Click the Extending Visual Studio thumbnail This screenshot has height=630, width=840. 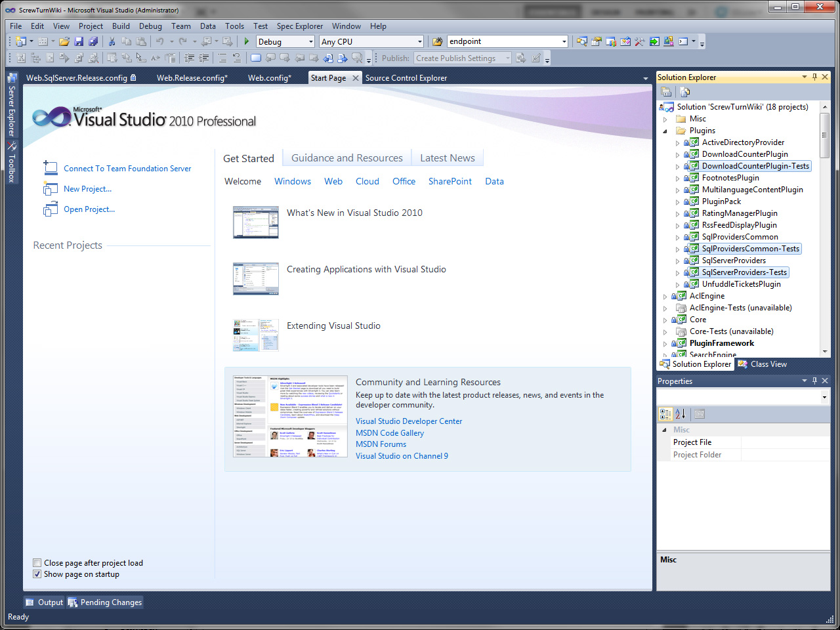[x=256, y=335]
